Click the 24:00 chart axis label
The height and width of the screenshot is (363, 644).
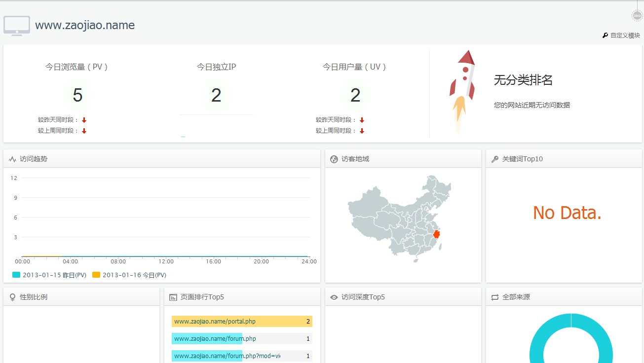tap(309, 261)
